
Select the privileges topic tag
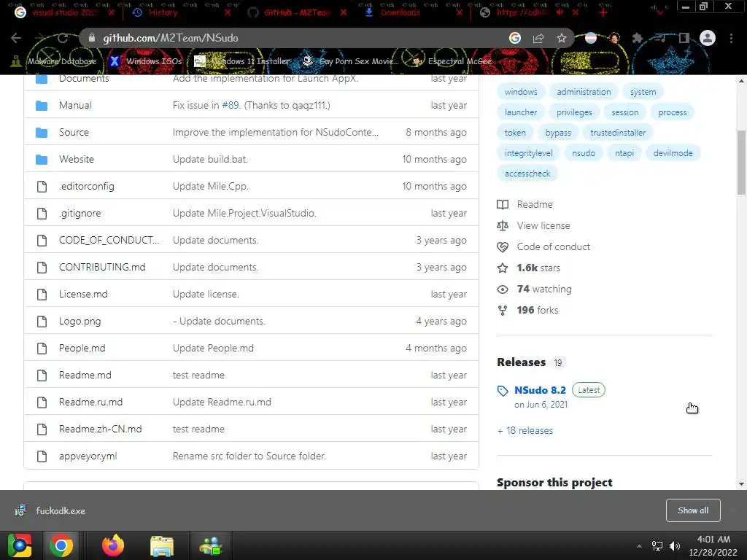574,112
